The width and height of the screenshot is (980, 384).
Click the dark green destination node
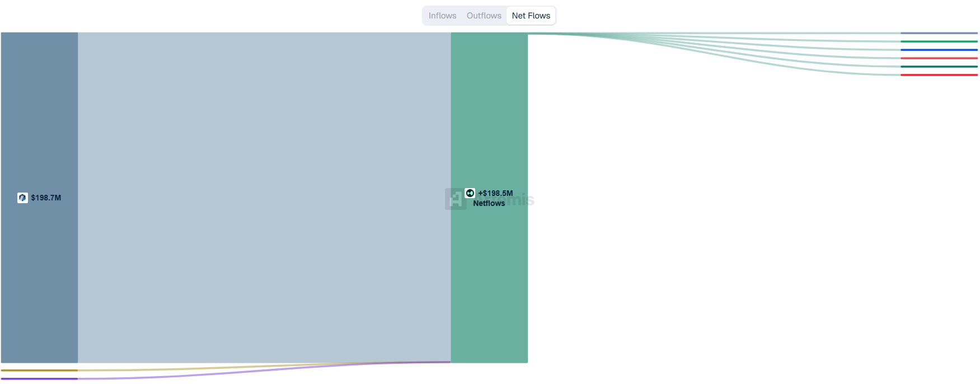click(939, 67)
